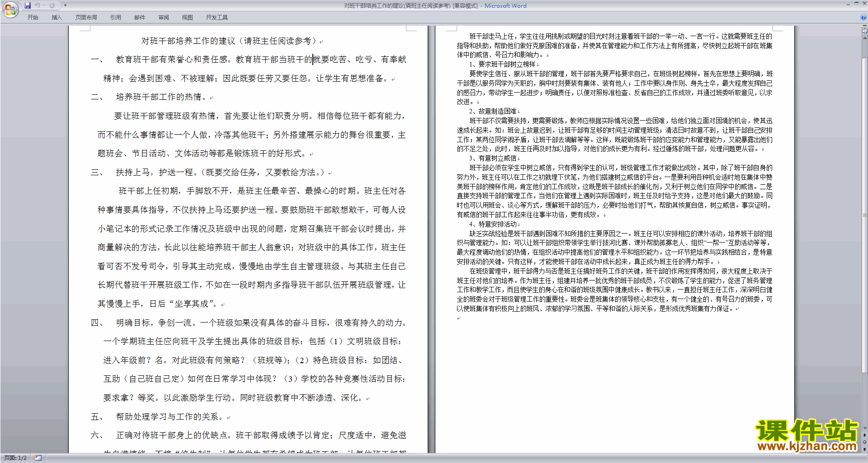Click page two subheading 1、要求班干部树立榜样

(502, 64)
